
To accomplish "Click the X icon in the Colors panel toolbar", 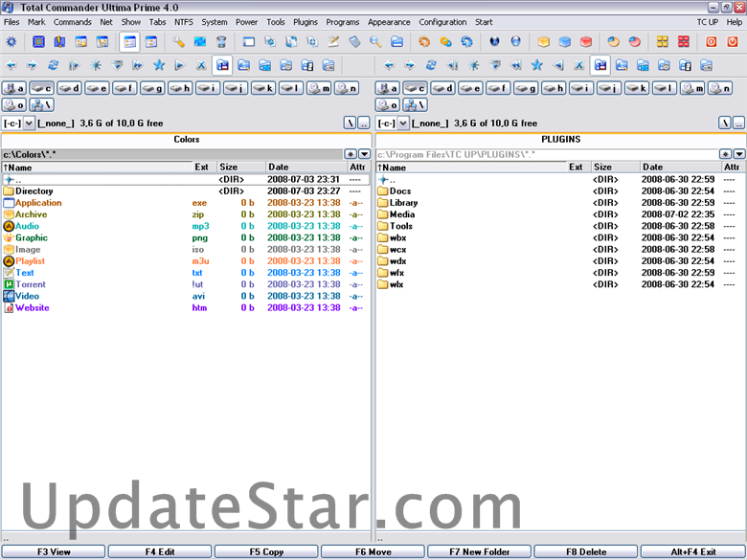I will 201,65.
